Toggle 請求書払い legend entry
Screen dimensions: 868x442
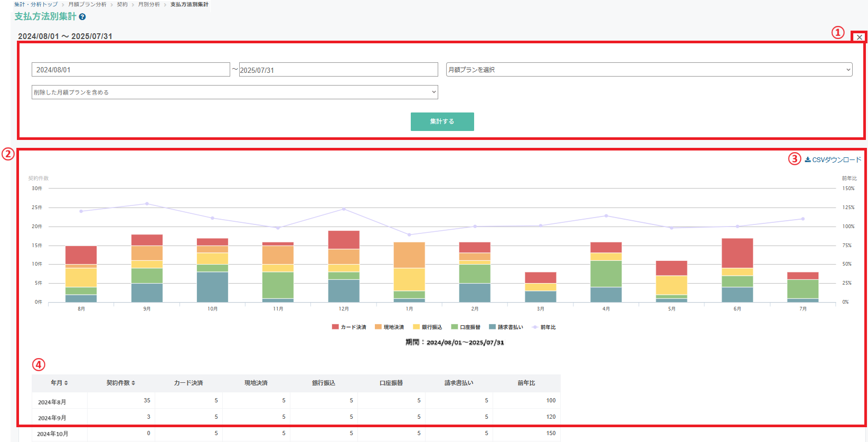pyautogui.click(x=506, y=327)
